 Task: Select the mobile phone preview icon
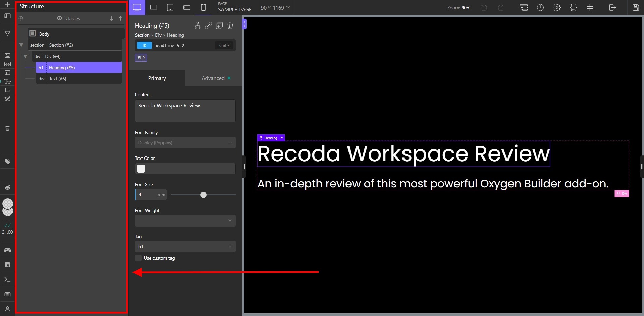(204, 7)
